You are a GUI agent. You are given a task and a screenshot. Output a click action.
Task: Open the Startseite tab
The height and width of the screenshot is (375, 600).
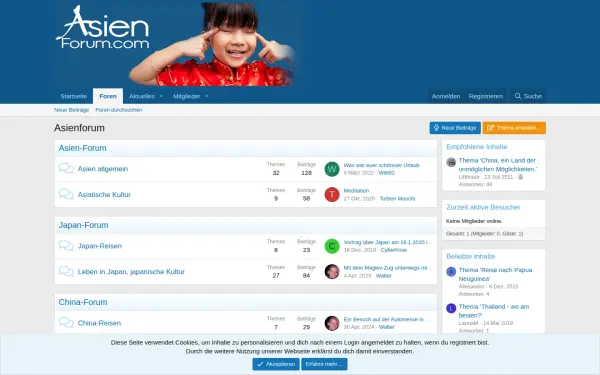click(x=73, y=96)
